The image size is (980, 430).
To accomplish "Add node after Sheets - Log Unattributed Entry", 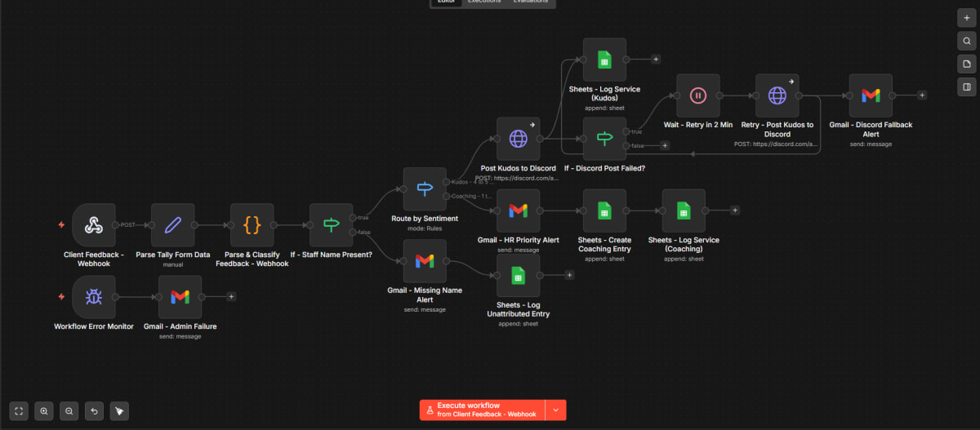I will tap(570, 275).
